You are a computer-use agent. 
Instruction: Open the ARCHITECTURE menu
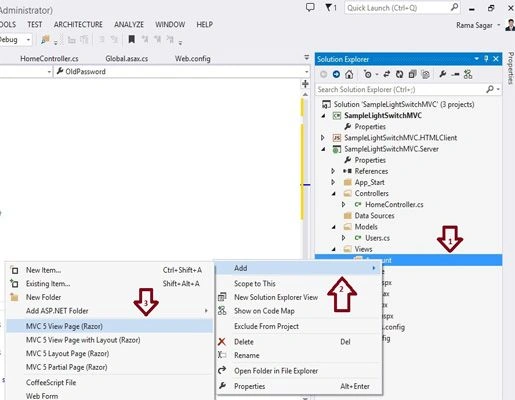(x=78, y=24)
